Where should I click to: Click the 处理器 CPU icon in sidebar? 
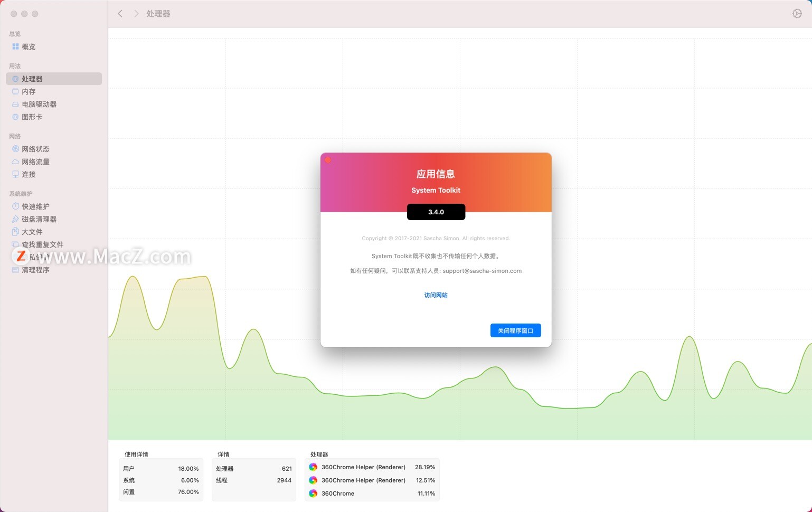[15, 79]
